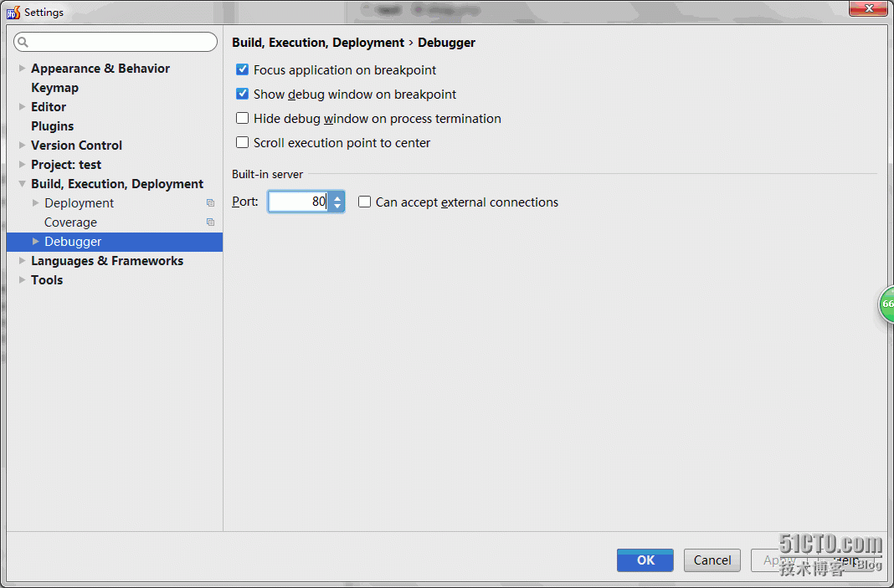Decrease the port number with down arrow
Viewport: 894px width, 588px height.
[x=337, y=207]
